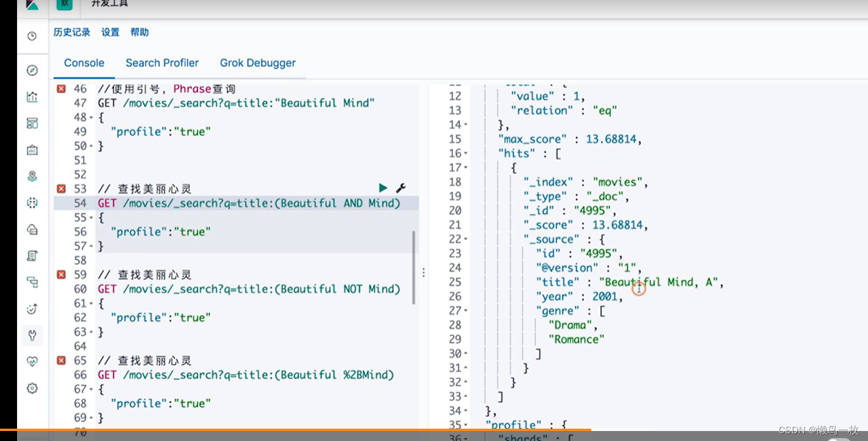Click the "_type" : "_doc" response line
Viewport: 868px width, 441px height.
(x=577, y=196)
